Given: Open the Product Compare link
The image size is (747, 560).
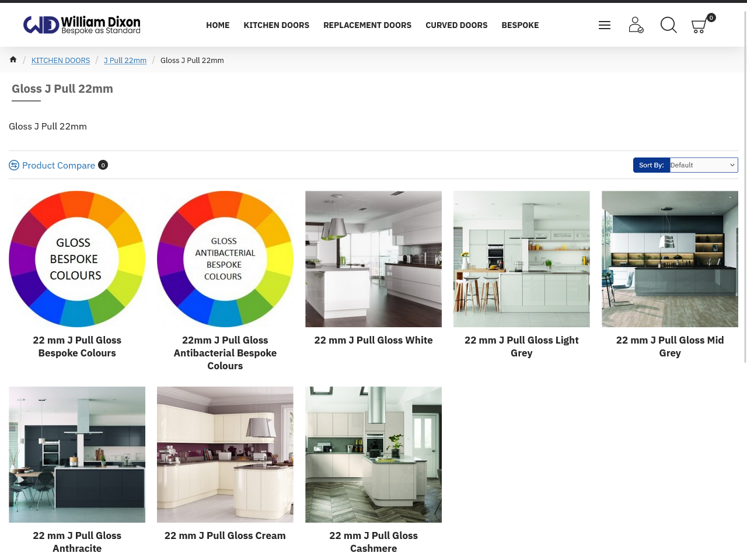Looking at the screenshot, I should click(x=58, y=166).
